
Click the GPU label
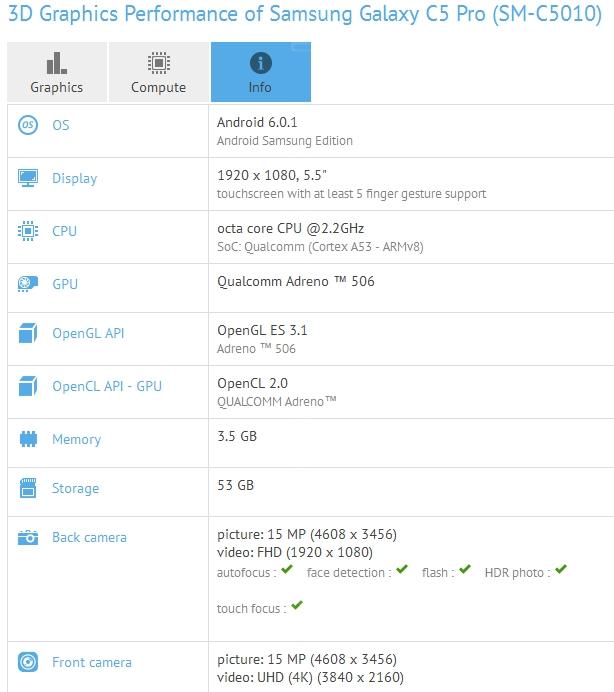tap(65, 284)
